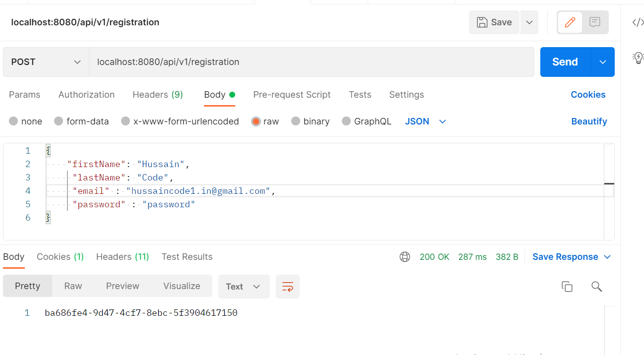
Task: Click the lightbulb suggestions icon
Action: [638, 57]
